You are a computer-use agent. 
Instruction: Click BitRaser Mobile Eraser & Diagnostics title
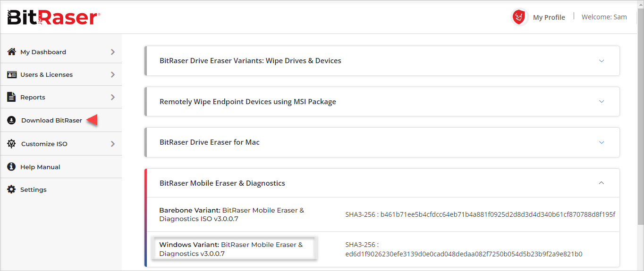click(x=222, y=183)
